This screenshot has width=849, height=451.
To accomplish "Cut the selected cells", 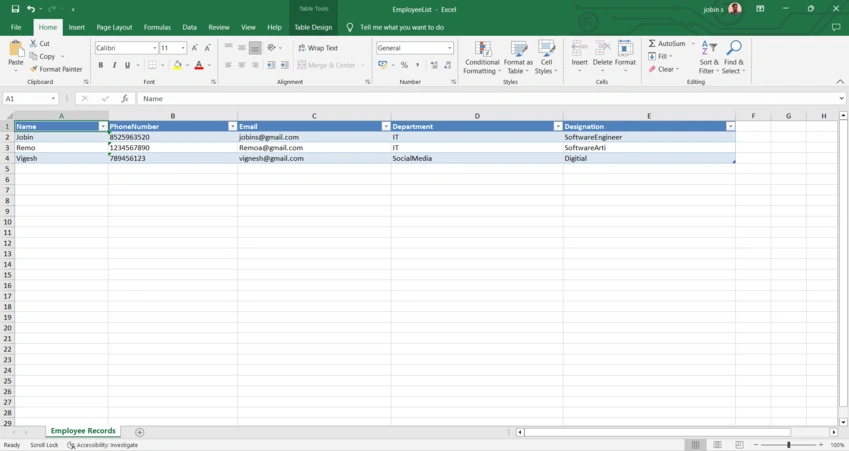I will click(x=40, y=43).
